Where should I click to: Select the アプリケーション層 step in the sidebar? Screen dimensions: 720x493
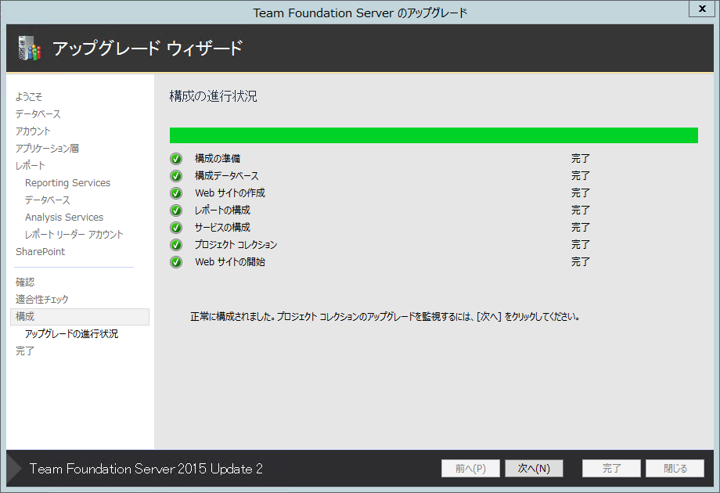[x=47, y=148]
